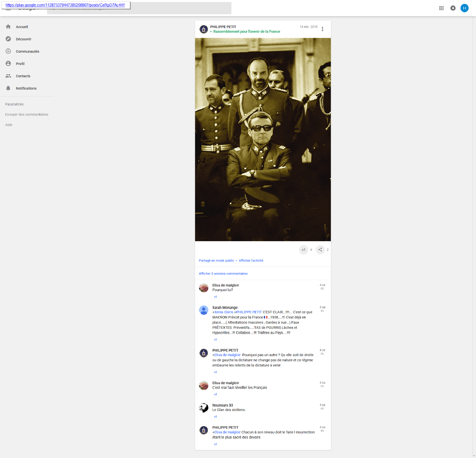Open the sepia post photo

pyautogui.click(x=263, y=139)
